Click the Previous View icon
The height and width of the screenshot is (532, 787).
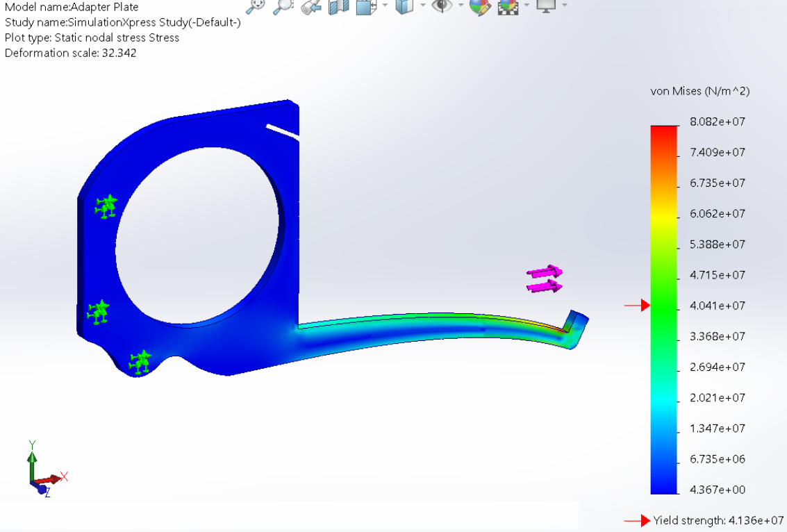pyautogui.click(x=311, y=6)
